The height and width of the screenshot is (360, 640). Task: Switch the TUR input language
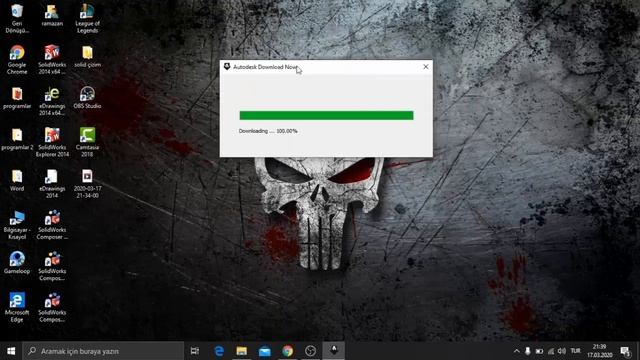(x=576, y=351)
